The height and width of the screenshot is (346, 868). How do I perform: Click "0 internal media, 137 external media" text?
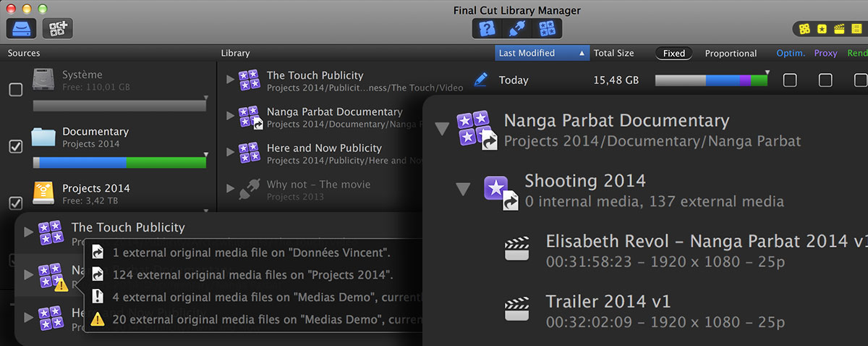654,201
